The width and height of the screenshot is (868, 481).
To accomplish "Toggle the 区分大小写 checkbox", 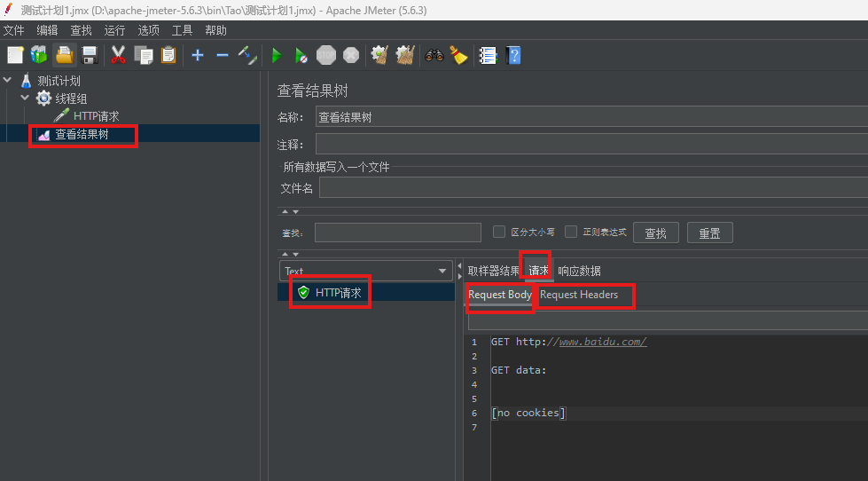I will tap(499, 232).
